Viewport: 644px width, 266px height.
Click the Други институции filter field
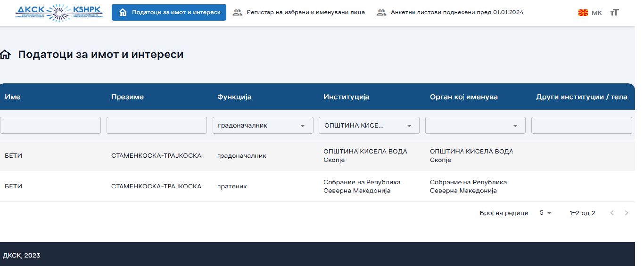pyautogui.click(x=581, y=125)
